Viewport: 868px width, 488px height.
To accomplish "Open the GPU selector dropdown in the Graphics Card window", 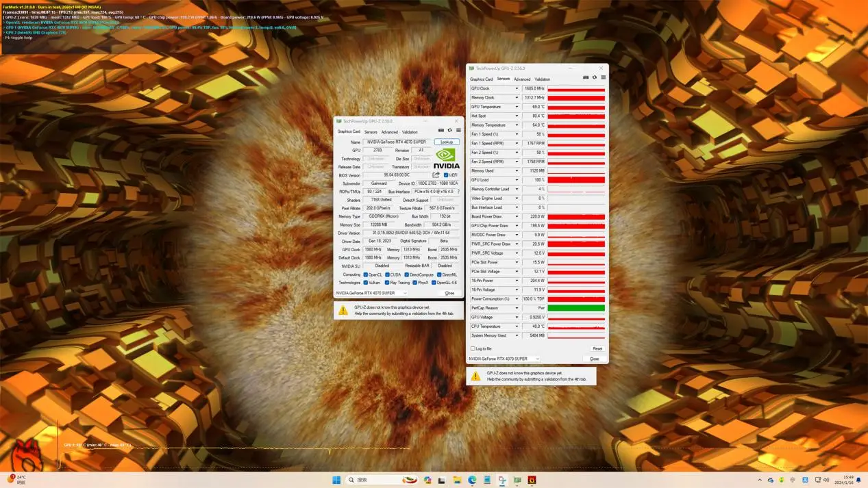I will [371, 293].
